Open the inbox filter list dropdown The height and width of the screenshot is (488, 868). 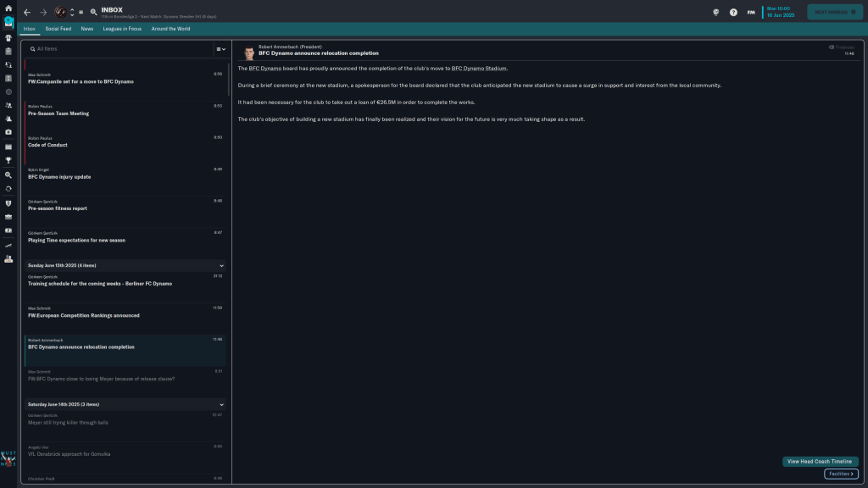pyautogui.click(x=220, y=50)
